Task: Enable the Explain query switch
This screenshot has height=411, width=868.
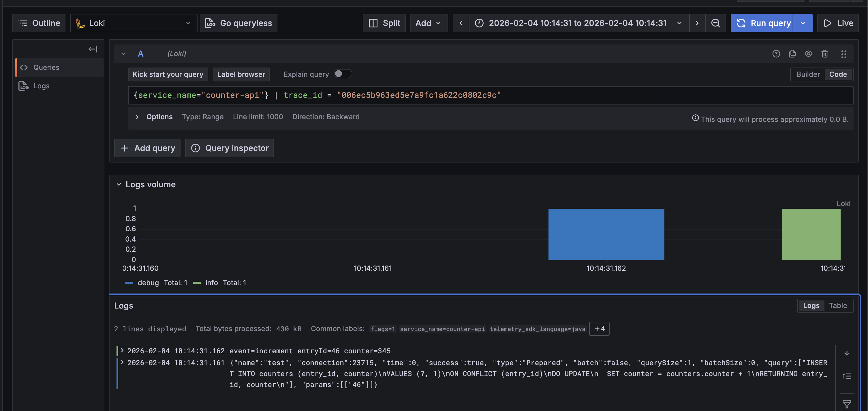Action: (x=343, y=74)
